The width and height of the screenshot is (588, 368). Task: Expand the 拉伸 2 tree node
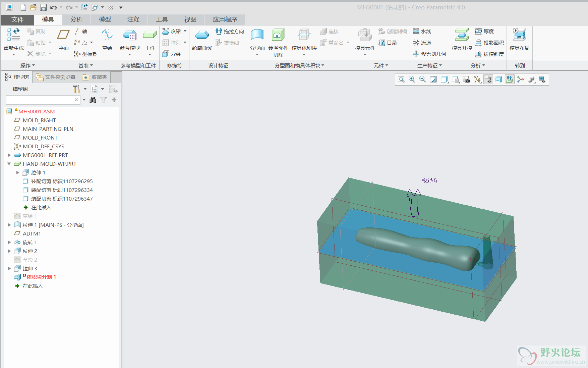click(9, 251)
